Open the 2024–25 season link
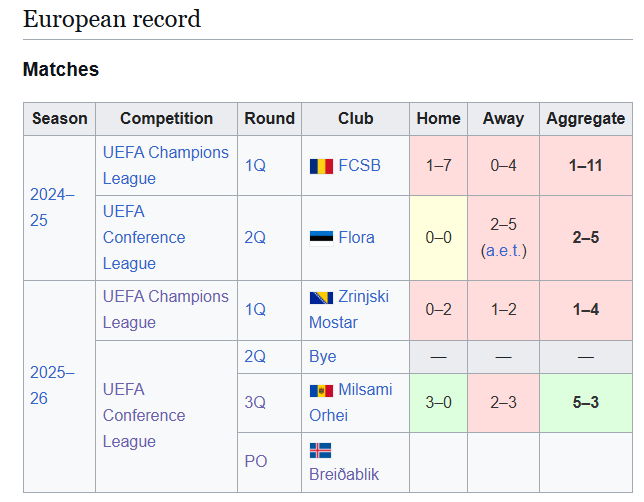The image size is (644, 502). point(52,207)
